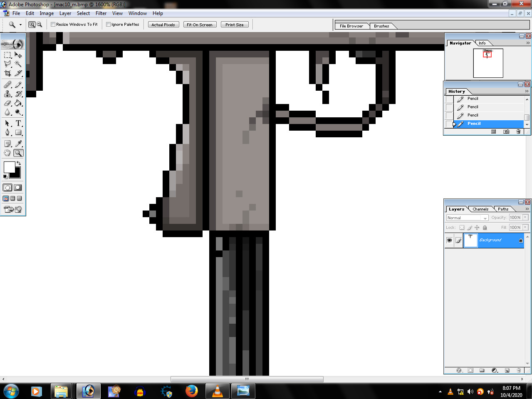Open the File Browser tab
Screen dimensions: 532x399
[351, 26]
